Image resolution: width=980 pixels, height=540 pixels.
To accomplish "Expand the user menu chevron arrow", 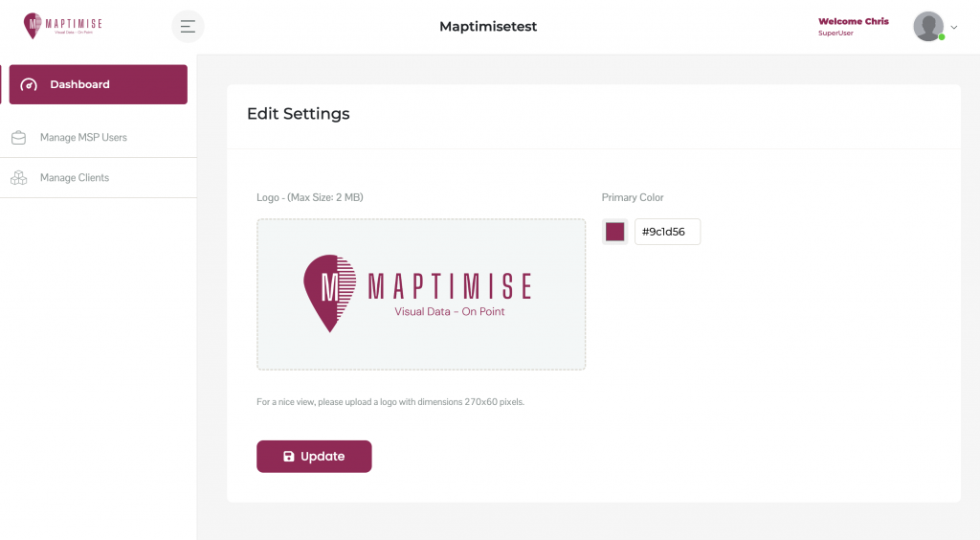I will tap(954, 28).
